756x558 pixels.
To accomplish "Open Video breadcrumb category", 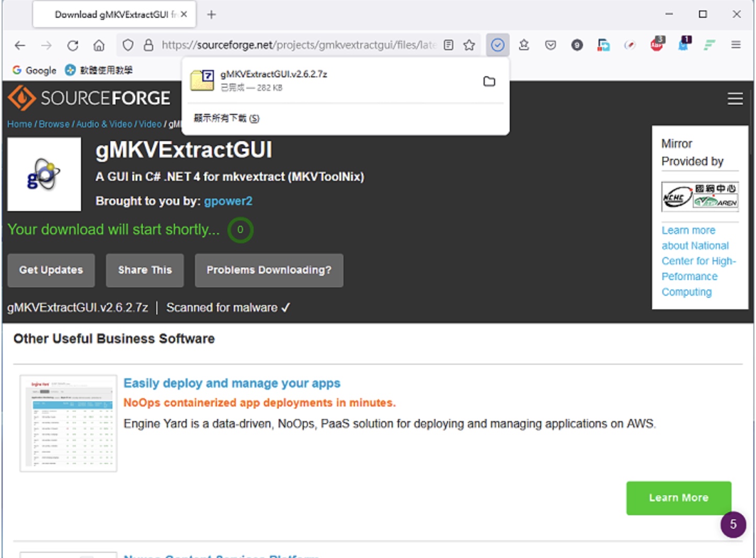I will [150, 124].
